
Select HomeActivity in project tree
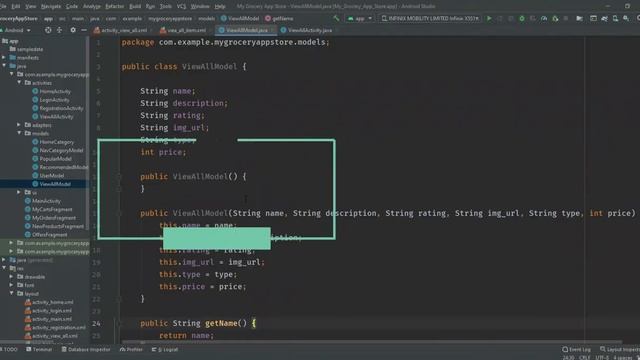(x=51, y=91)
